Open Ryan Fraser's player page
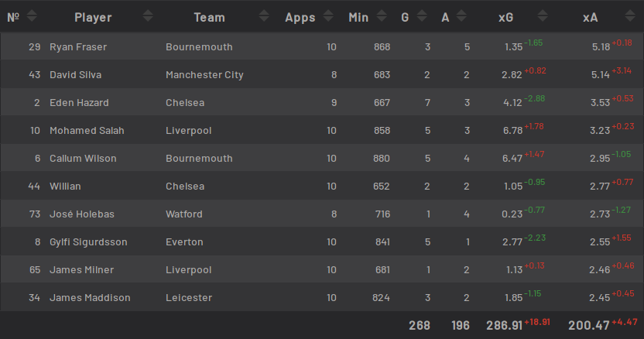This screenshot has width=644, height=339. click(x=77, y=47)
